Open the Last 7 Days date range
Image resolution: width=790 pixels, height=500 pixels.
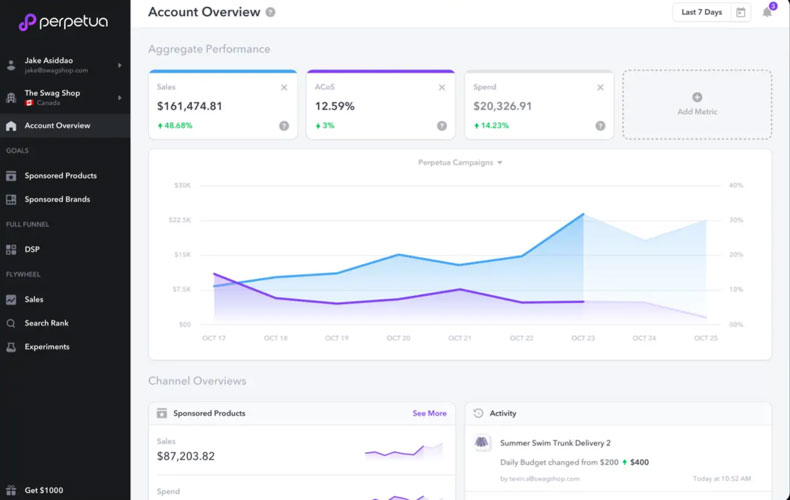coord(701,12)
